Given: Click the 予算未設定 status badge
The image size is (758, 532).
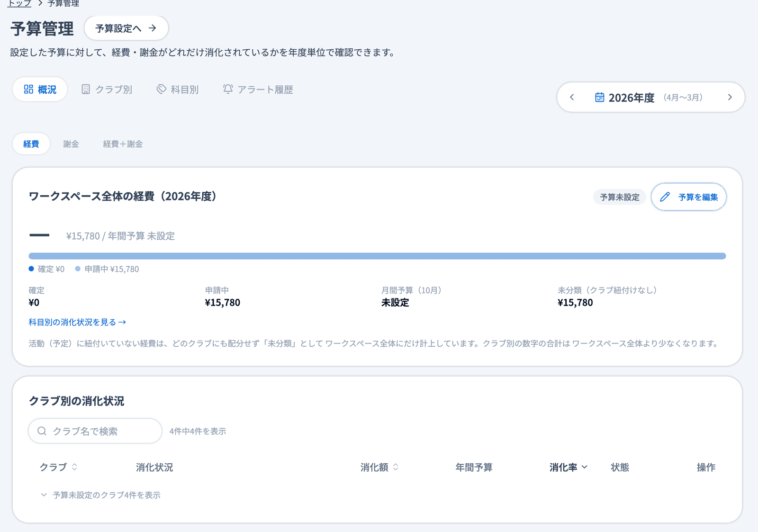Looking at the screenshot, I should [620, 197].
